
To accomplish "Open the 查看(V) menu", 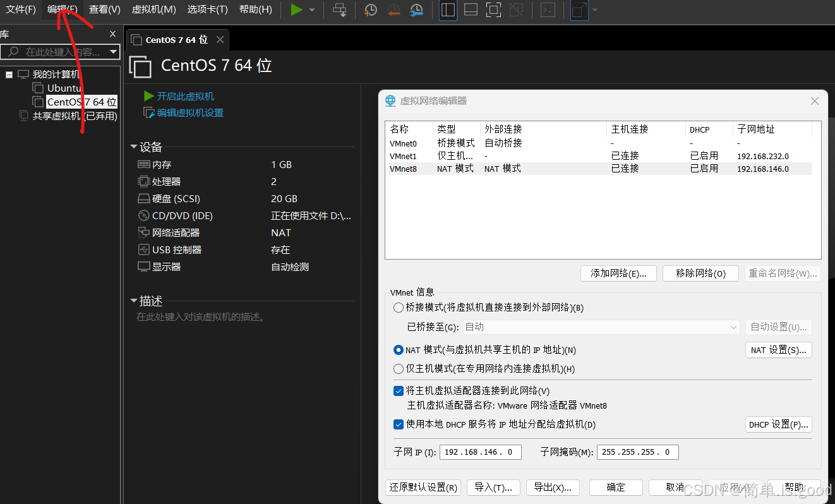I will (105, 9).
